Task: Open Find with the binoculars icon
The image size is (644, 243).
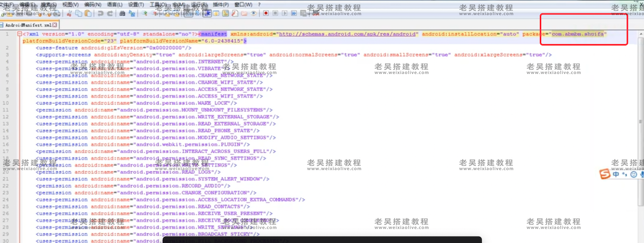Action: coord(122,13)
